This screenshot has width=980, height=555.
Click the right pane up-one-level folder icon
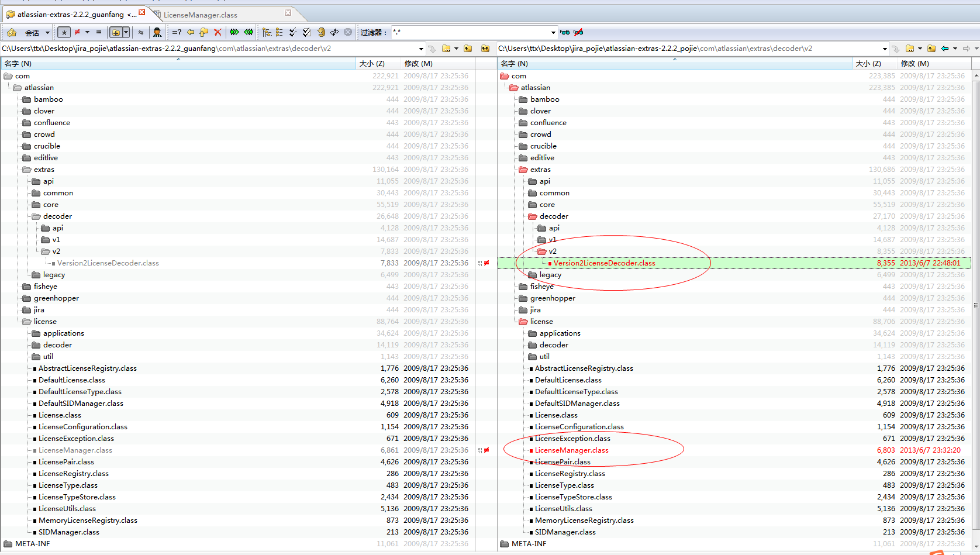click(x=931, y=49)
